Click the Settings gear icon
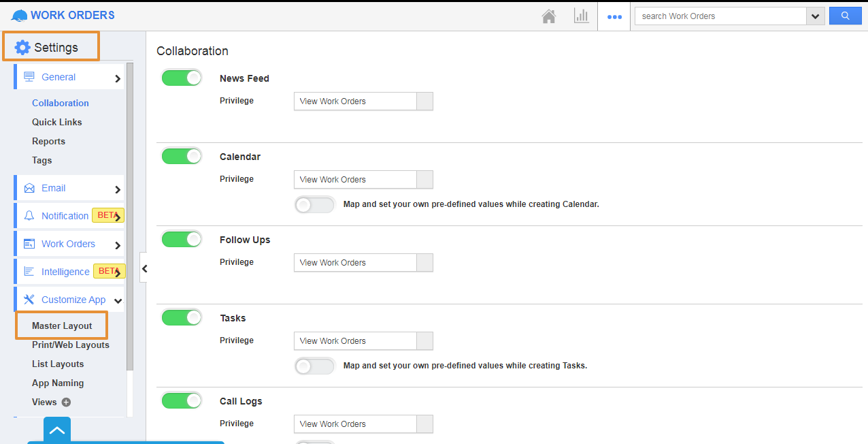868x444 pixels. pyautogui.click(x=22, y=47)
